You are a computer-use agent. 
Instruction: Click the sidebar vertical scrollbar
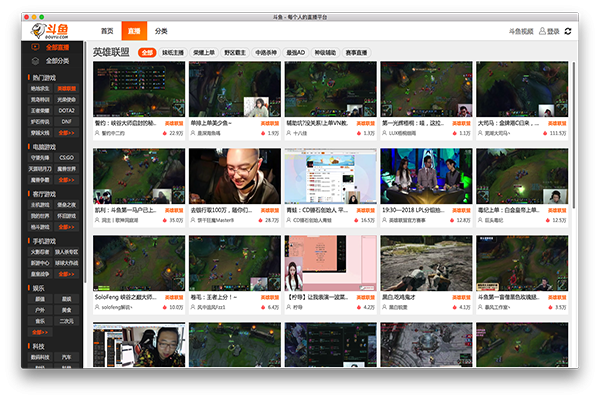coord(85,161)
